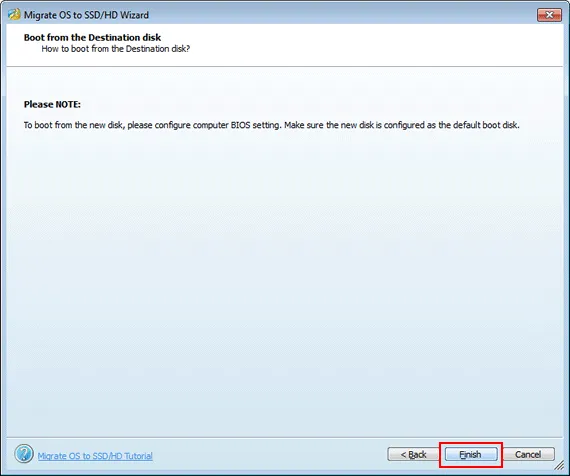Click 'How to boot from the Destination disk?' text
The width and height of the screenshot is (570, 476).
coord(116,49)
